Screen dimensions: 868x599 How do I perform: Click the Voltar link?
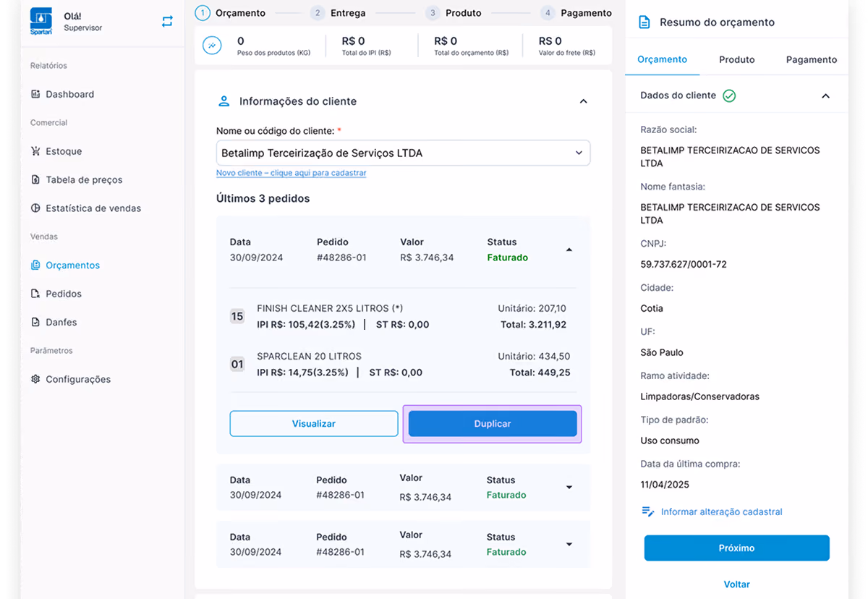tap(736, 584)
